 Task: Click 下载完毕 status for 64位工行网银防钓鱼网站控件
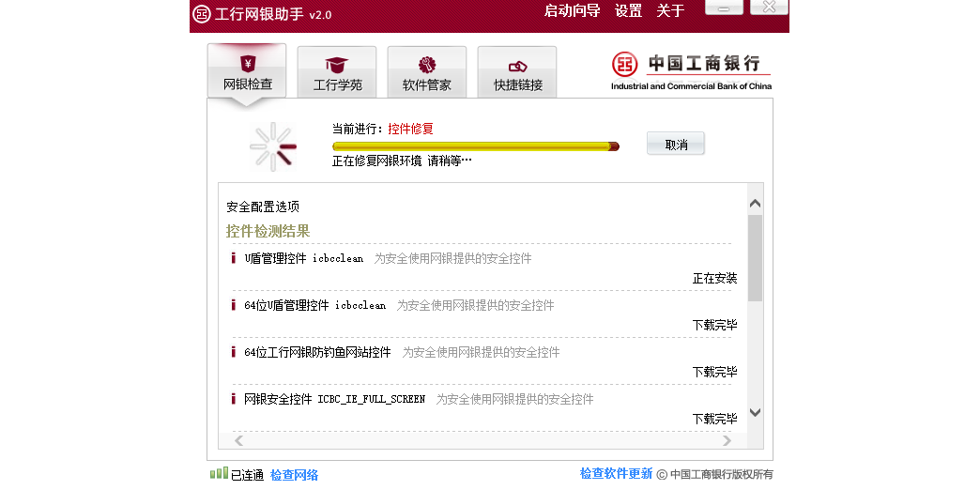coord(714,372)
